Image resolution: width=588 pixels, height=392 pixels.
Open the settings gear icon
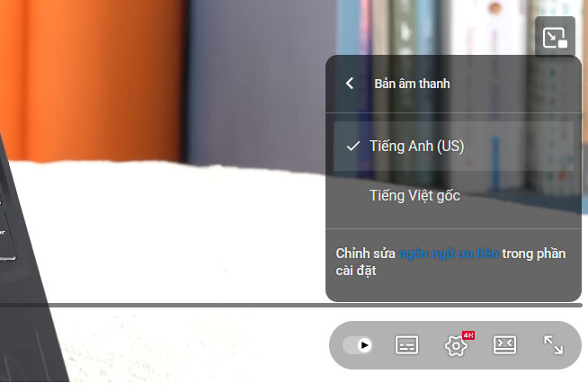tap(456, 345)
